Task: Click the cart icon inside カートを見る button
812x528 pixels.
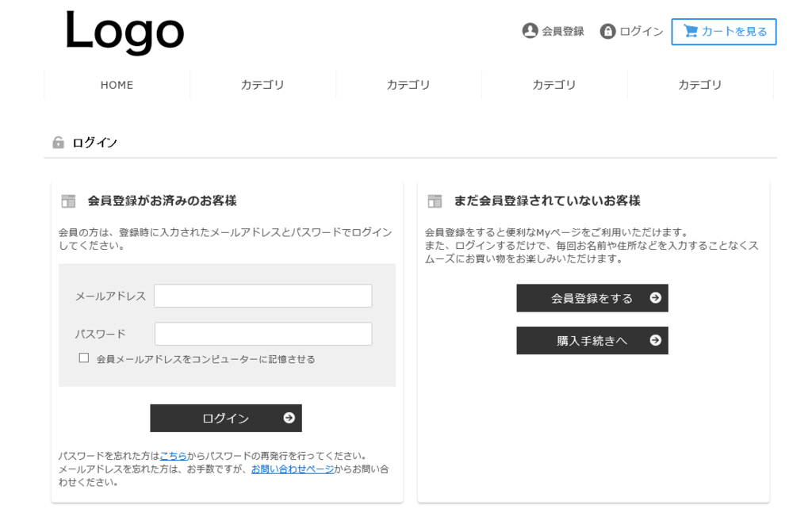Action: pyautogui.click(x=689, y=31)
